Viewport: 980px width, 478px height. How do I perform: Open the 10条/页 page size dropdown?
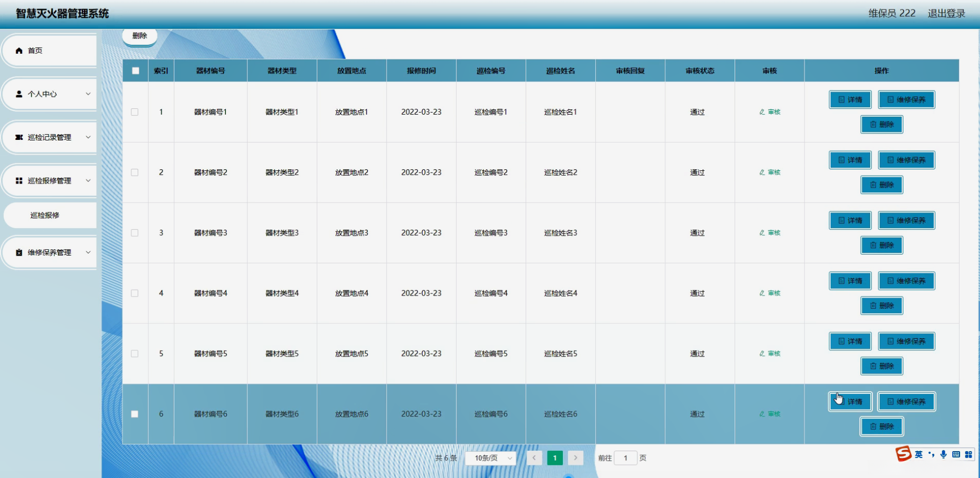(x=491, y=458)
